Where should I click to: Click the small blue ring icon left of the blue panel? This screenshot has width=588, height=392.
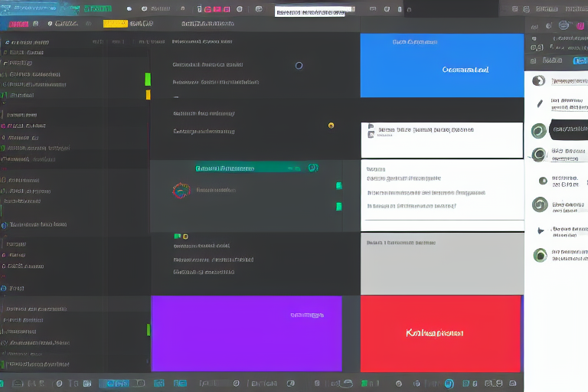[x=299, y=66]
